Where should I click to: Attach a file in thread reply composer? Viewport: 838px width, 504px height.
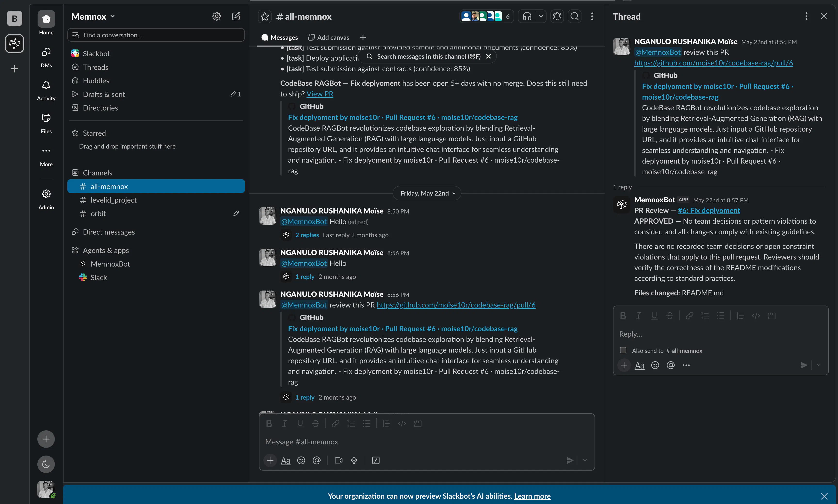624,365
